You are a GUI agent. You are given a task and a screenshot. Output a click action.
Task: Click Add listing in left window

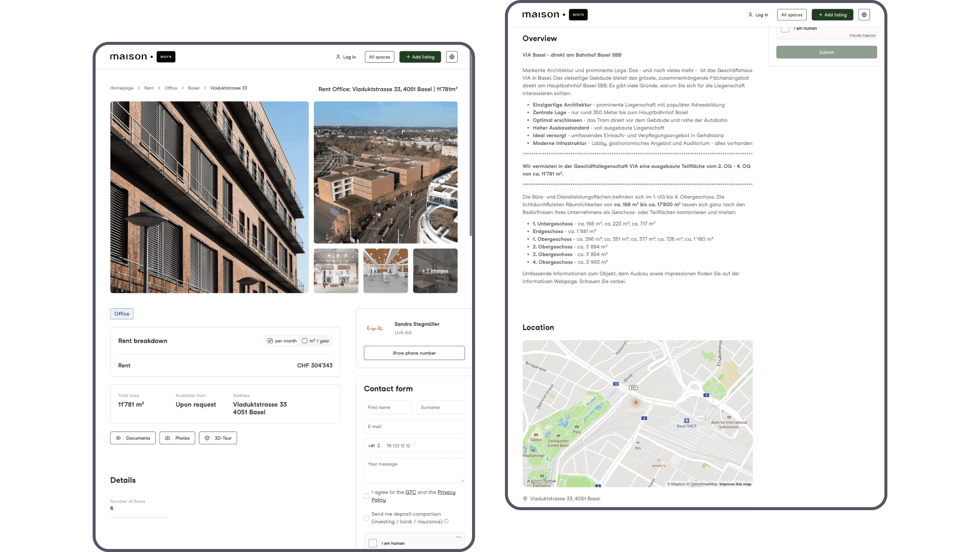[420, 57]
